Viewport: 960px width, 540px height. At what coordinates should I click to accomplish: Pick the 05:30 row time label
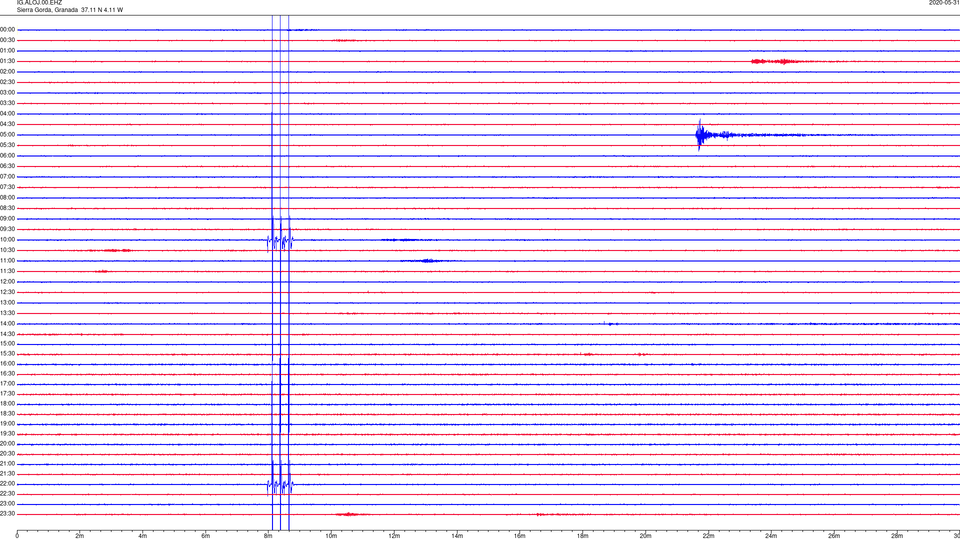point(7,145)
